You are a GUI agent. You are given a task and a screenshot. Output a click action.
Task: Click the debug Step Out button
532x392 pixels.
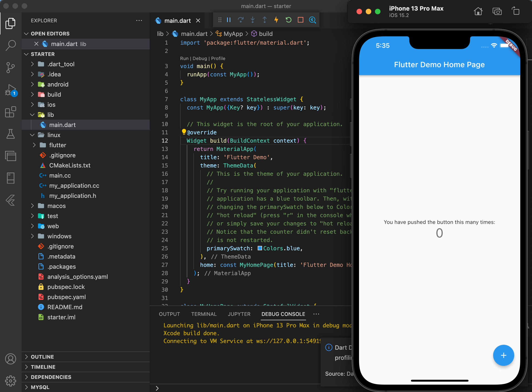(265, 20)
